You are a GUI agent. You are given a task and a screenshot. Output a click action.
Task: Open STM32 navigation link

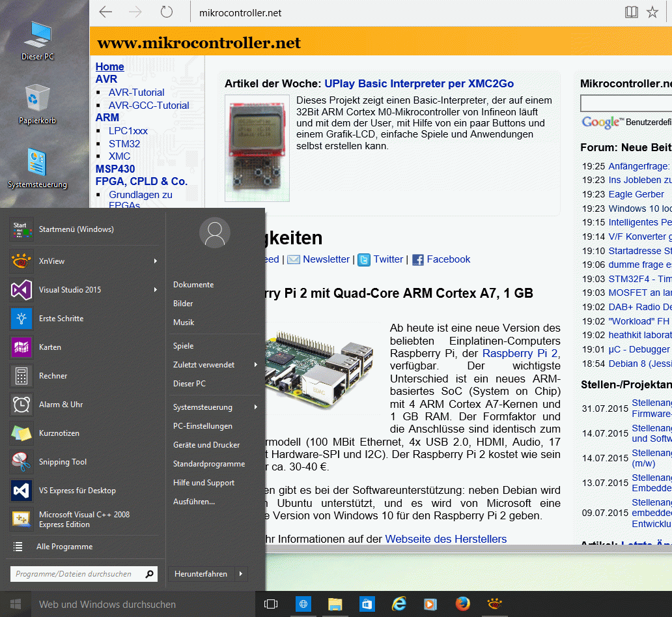124,143
